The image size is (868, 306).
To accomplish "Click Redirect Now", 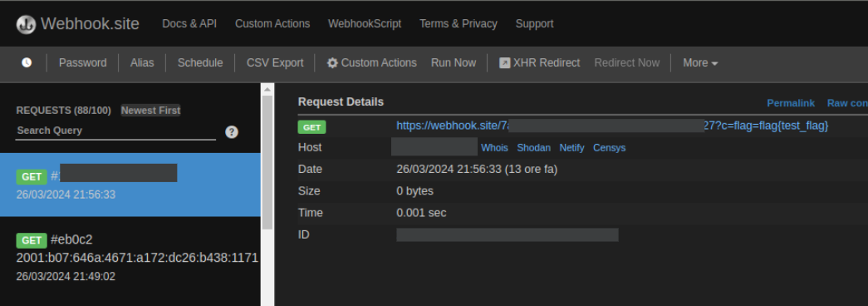I will click(626, 62).
